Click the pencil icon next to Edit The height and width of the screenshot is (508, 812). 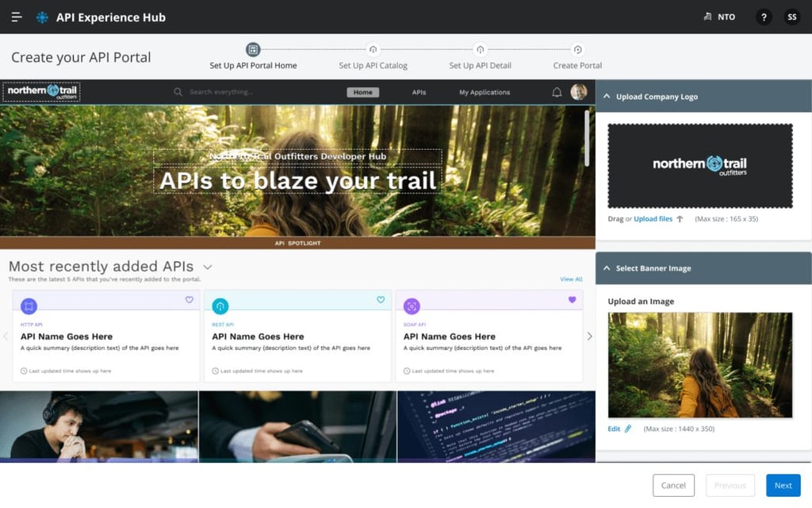click(628, 429)
